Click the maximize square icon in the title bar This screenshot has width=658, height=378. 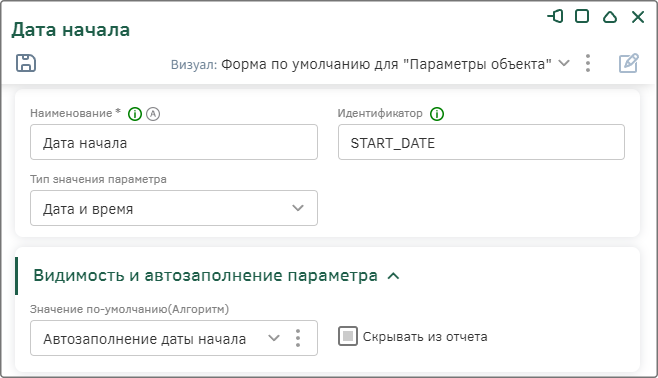(x=582, y=16)
